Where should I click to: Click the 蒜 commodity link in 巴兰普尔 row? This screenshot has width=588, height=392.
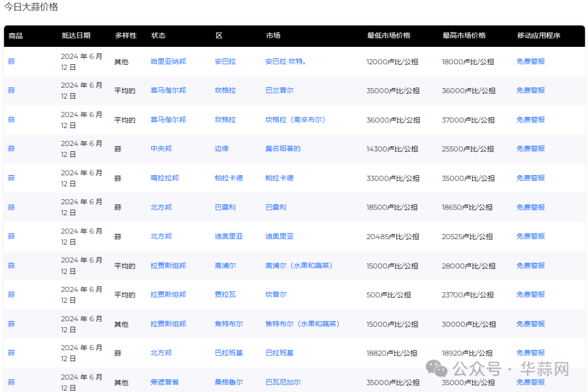(x=11, y=90)
